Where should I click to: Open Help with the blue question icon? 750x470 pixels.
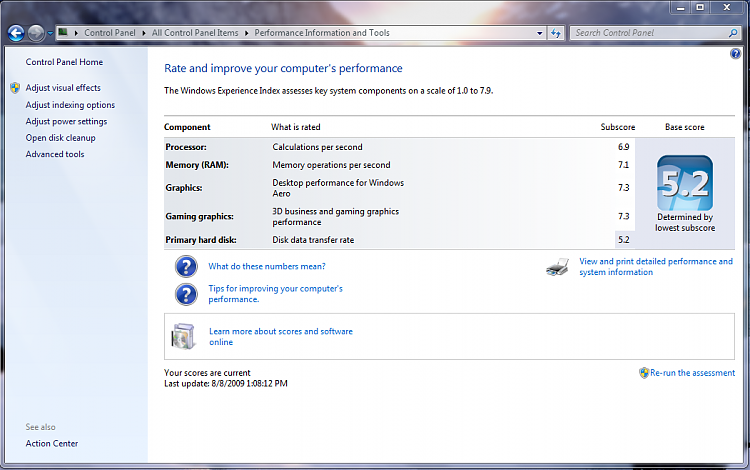(735, 54)
